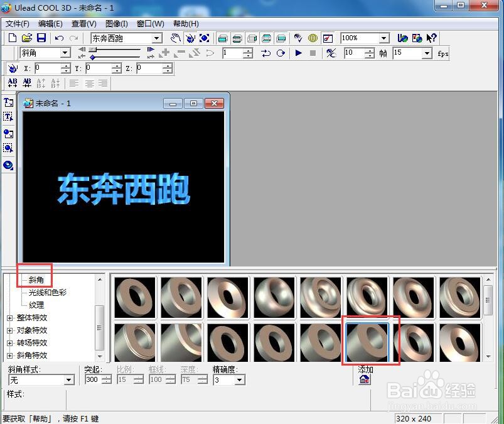Click the blue key frame diamond marker
The width and height of the screenshot is (504, 424).
pyautogui.click(x=92, y=57)
